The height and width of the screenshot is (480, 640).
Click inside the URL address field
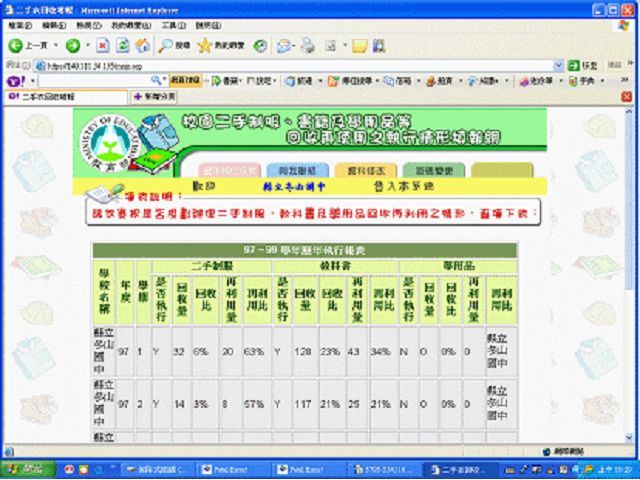pos(300,65)
